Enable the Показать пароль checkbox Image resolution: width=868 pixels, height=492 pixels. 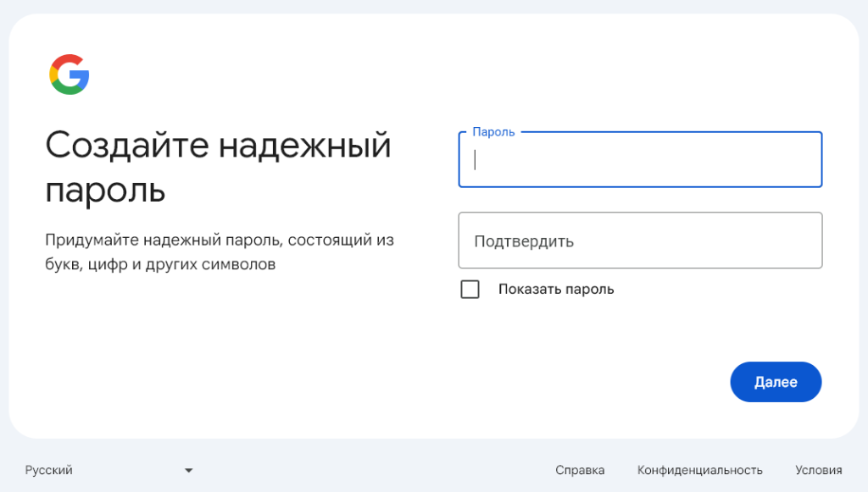(470, 290)
